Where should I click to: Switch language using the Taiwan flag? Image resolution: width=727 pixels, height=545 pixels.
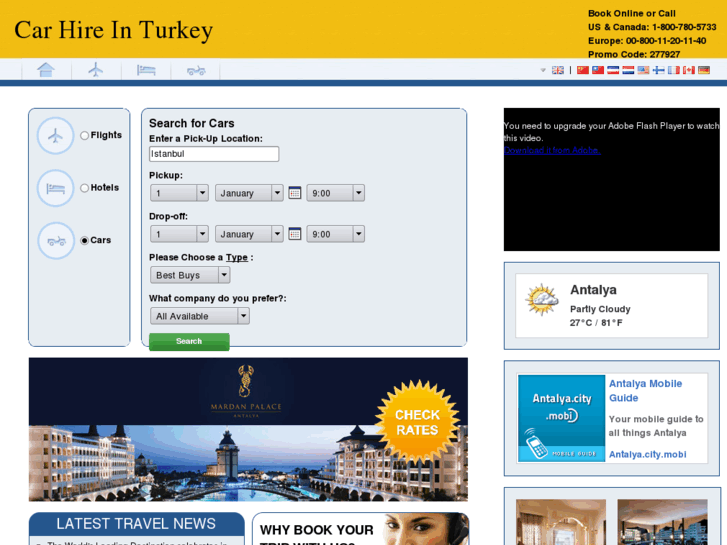tap(598, 70)
